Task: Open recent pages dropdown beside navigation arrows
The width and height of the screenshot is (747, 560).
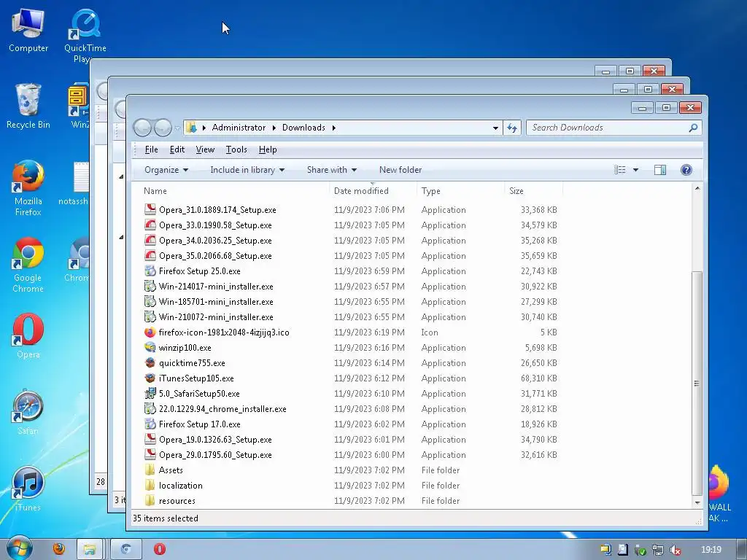Action: [177, 128]
